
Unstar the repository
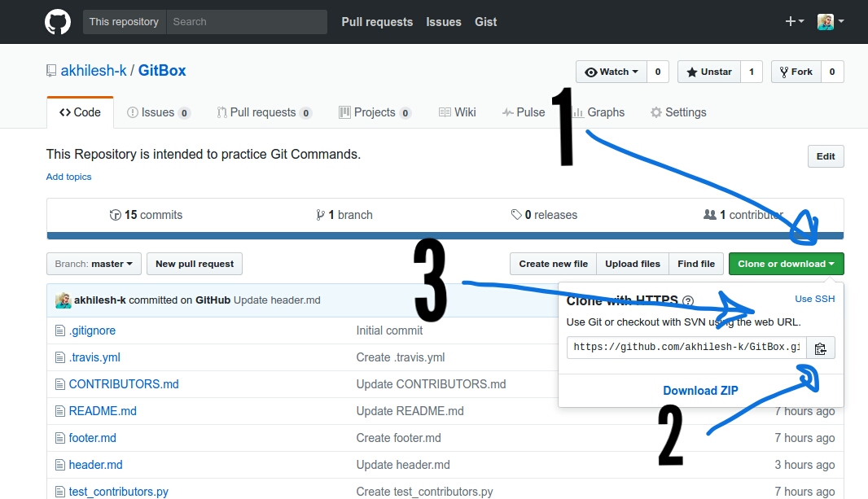709,72
